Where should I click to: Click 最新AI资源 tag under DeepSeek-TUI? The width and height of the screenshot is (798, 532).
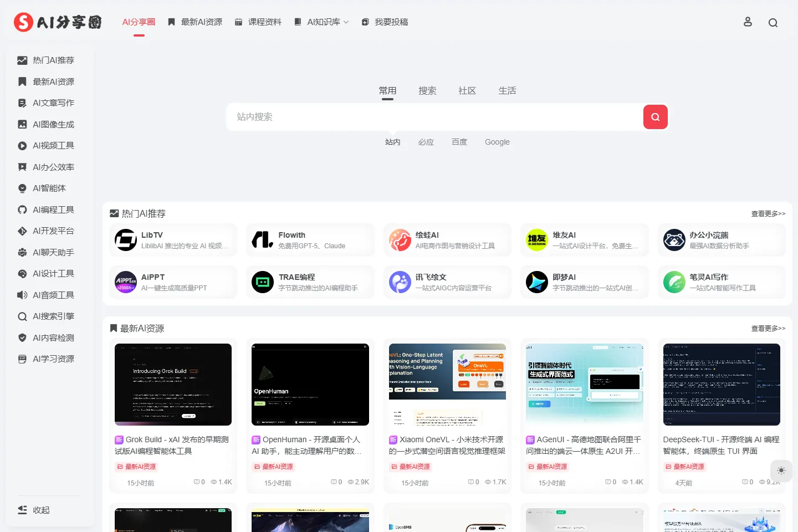[x=685, y=467]
